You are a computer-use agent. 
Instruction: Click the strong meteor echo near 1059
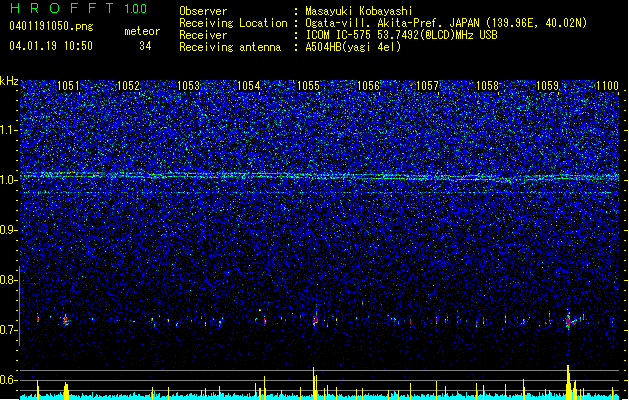click(569, 320)
